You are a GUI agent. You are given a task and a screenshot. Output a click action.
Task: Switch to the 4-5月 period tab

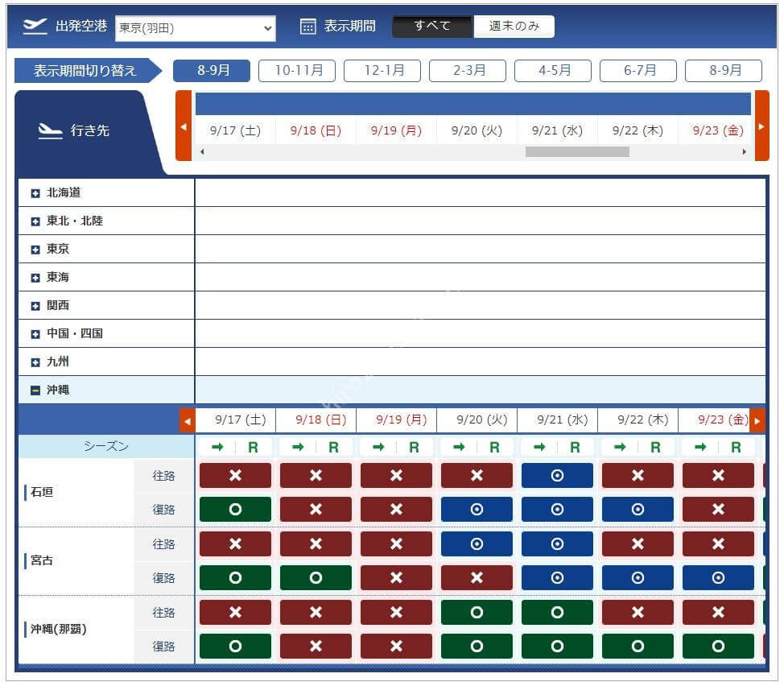553,71
